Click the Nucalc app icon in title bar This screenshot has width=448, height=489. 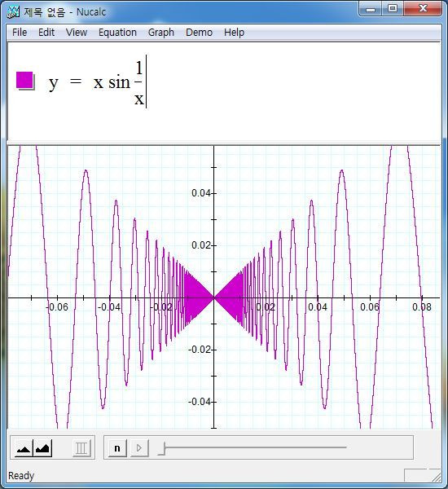(13, 12)
